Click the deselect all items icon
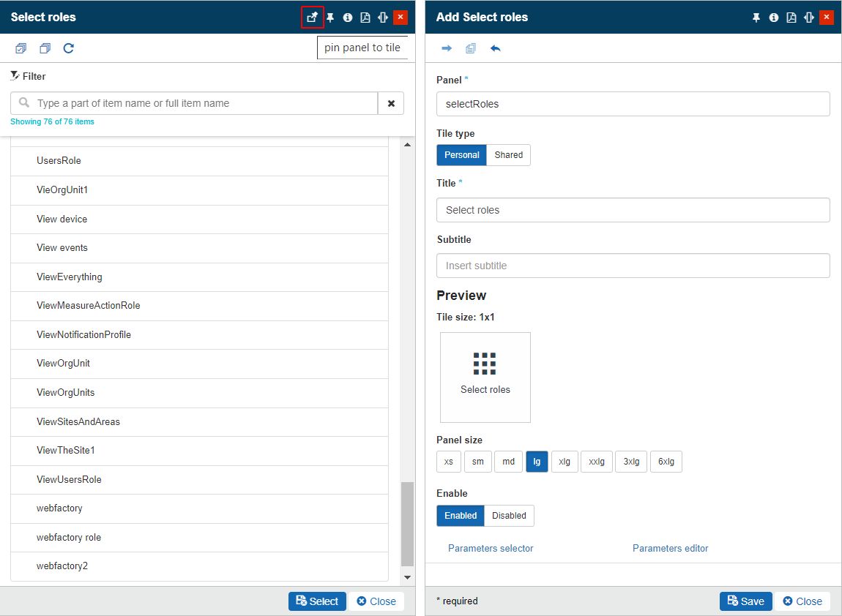This screenshot has width=842, height=616. 45,48
